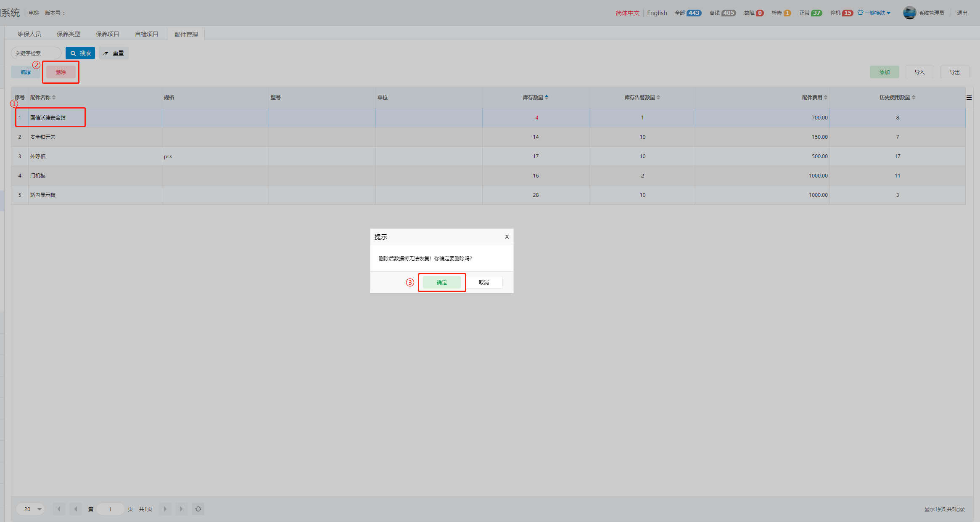The width and height of the screenshot is (980, 522).
Task: Click the 关键字检索 search input field
Action: click(x=36, y=53)
